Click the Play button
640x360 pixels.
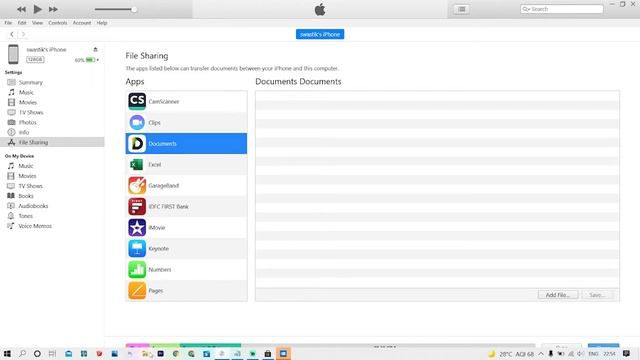point(37,9)
